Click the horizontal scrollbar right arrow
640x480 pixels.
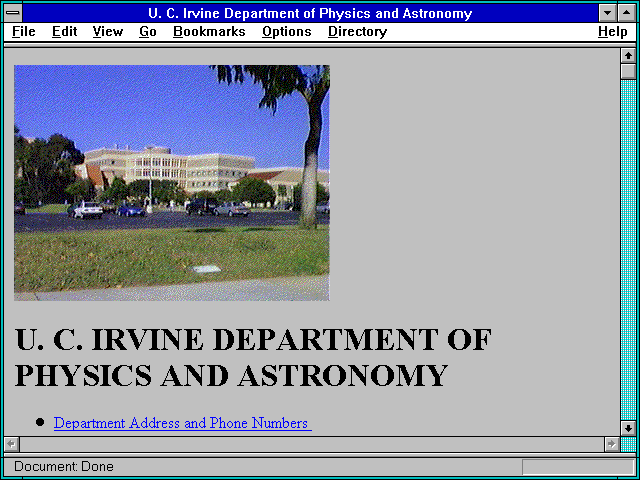(x=611, y=444)
